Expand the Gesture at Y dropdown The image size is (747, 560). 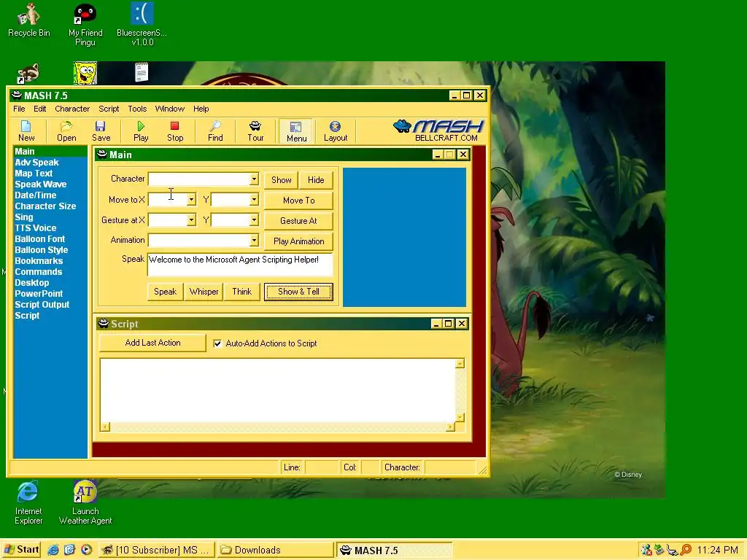tap(254, 220)
